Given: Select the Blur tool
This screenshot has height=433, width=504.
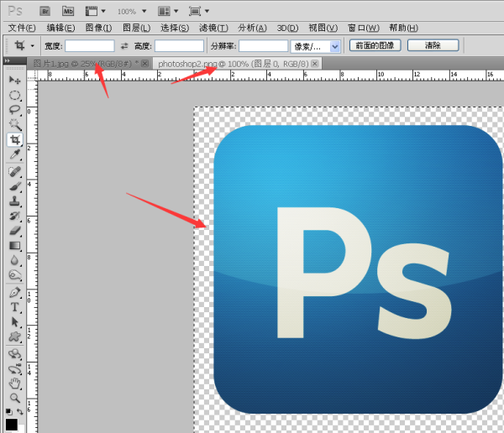Looking at the screenshot, I should pos(14,260).
